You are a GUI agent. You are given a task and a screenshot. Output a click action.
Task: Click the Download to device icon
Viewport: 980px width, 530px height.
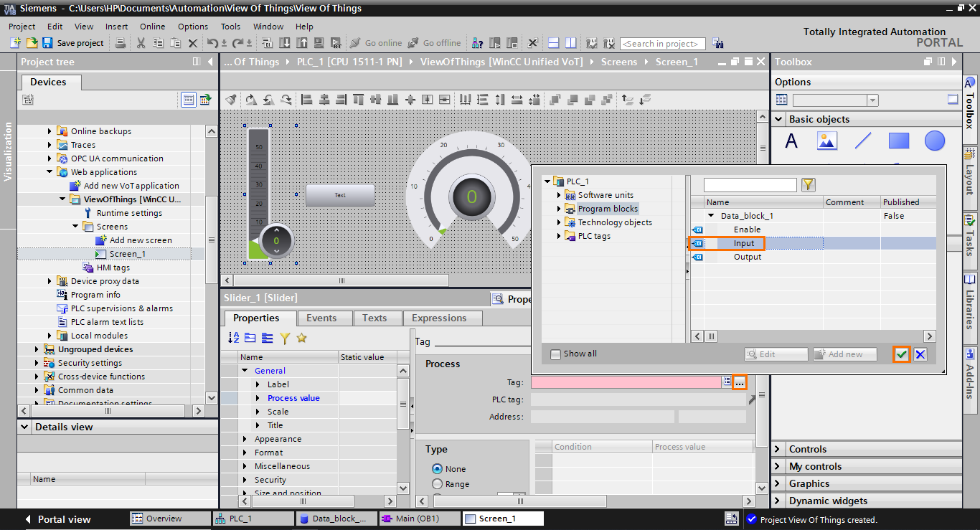284,43
